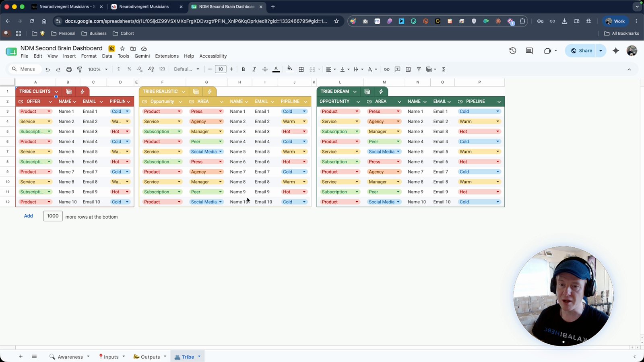Open the text color picker

tap(276, 69)
